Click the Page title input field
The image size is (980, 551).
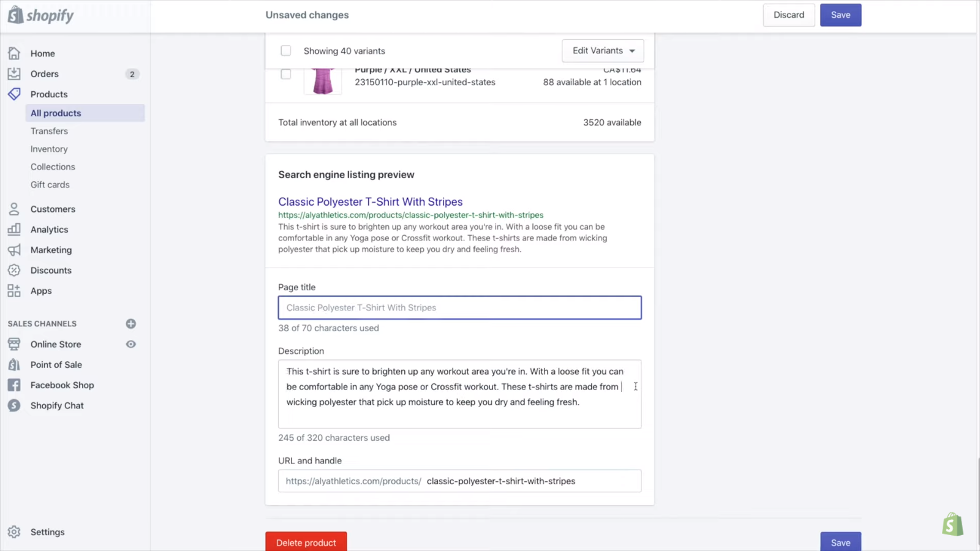click(x=459, y=308)
